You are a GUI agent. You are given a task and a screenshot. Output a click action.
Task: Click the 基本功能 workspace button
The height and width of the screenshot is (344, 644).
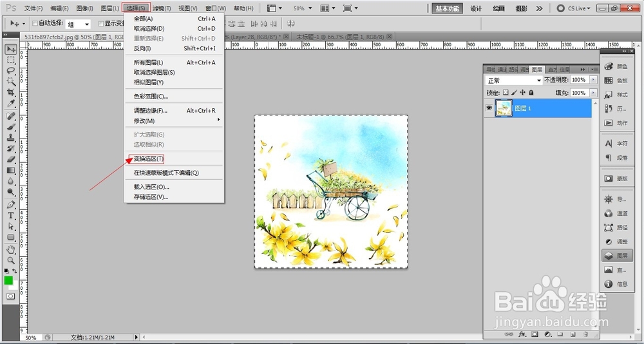(447, 8)
